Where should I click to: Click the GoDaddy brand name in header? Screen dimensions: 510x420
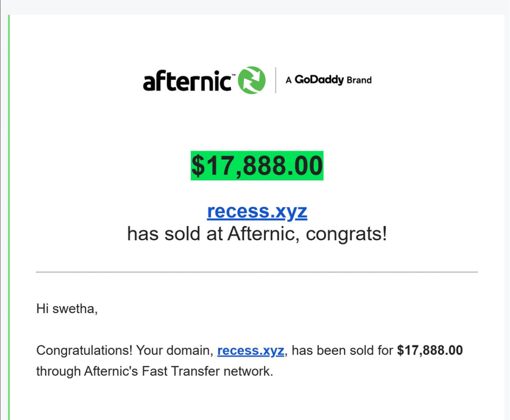pyautogui.click(x=319, y=80)
